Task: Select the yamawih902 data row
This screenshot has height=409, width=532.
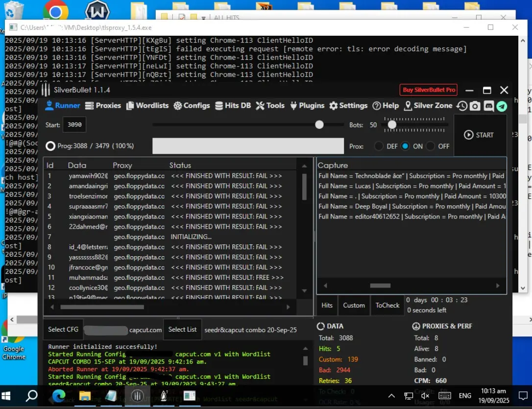Action: pyautogui.click(x=170, y=176)
